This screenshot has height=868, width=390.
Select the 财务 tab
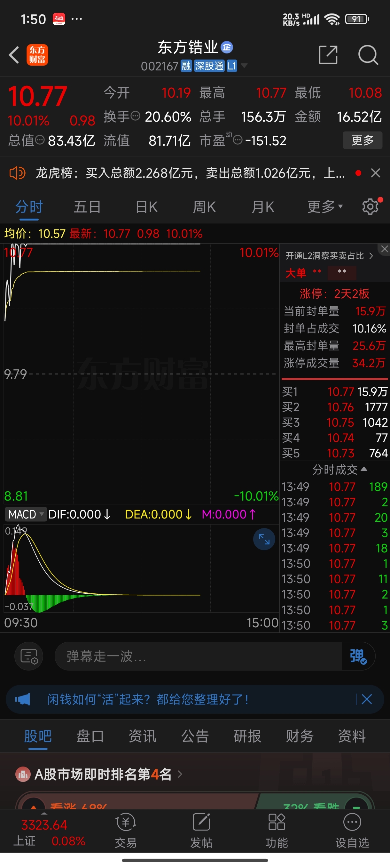coord(300,736)
